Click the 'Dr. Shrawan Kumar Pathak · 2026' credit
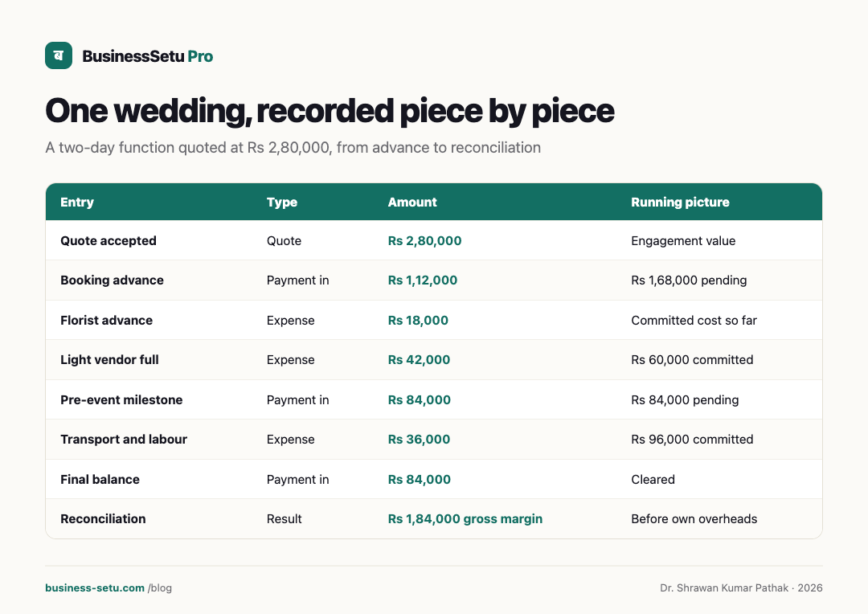Viewport: 868px width, 614px height. tap(741, 588)
